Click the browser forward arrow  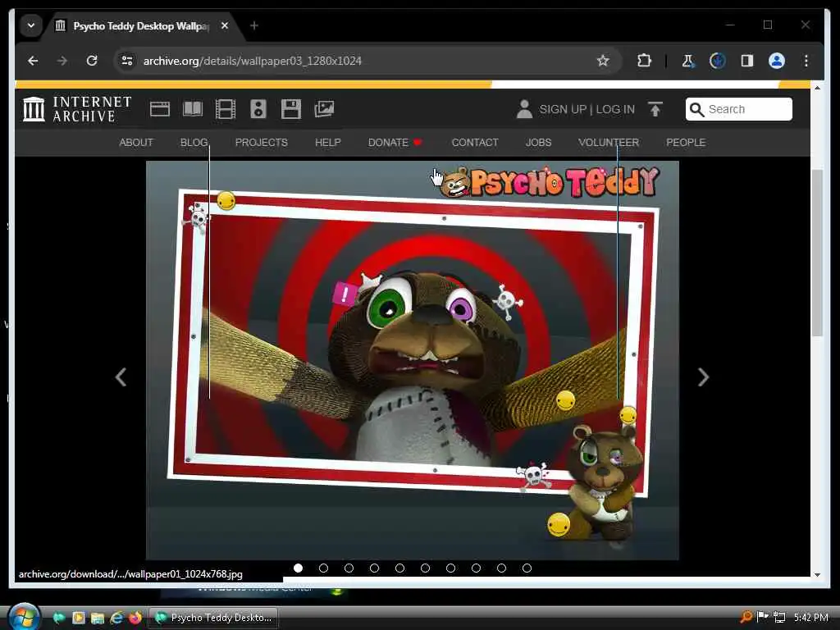(62, 61)
